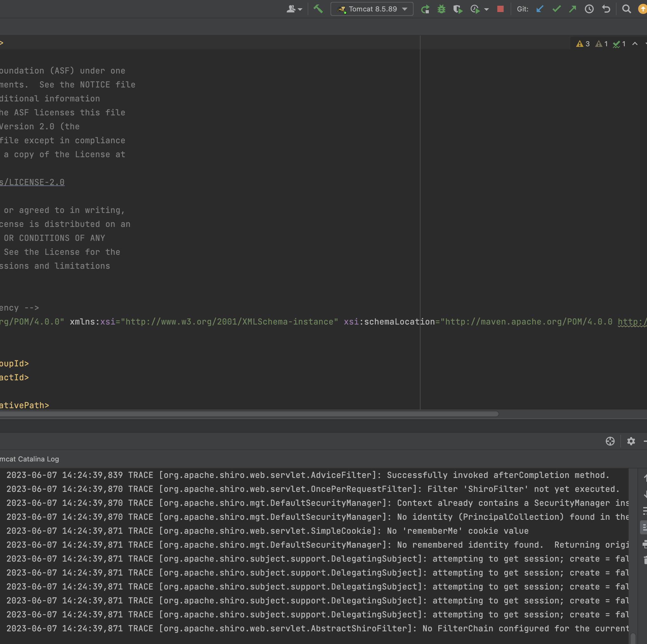Open run panel settings gear
The width and height of the screenshot is (647, 644).
(x=631, y=441)
